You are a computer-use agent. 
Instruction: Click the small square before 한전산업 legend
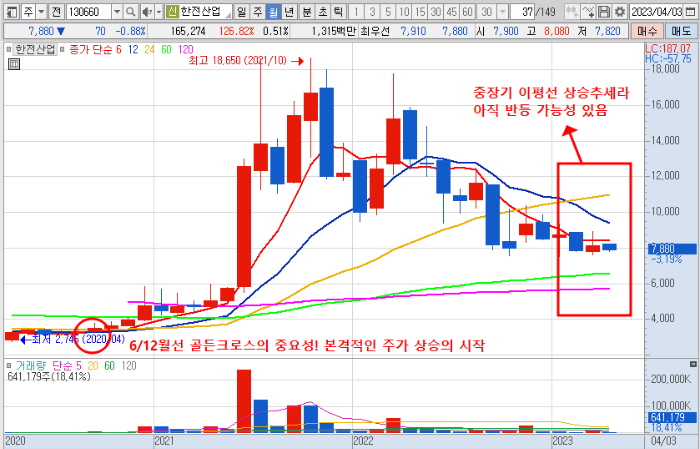tap(9, 50)
